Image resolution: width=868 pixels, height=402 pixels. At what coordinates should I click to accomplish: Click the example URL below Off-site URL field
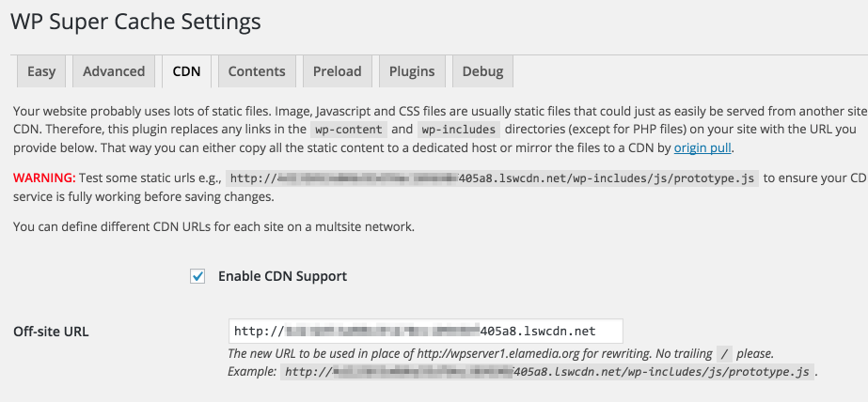click(545, 372)
